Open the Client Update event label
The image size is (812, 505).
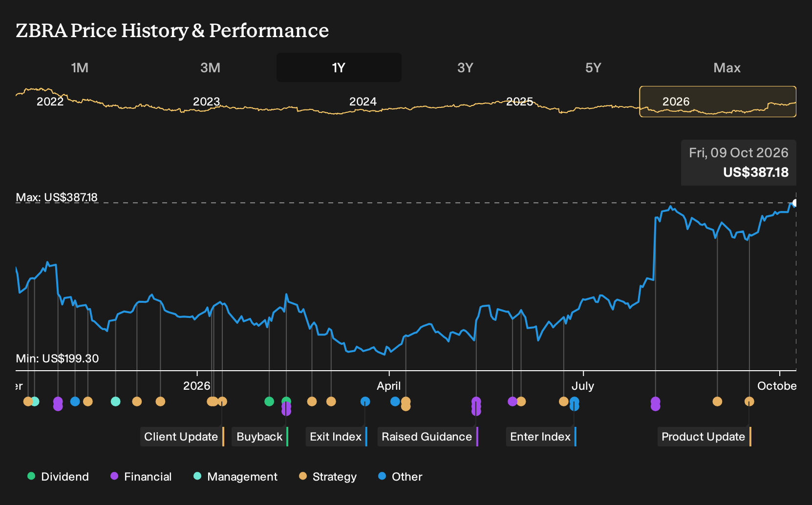[182, 437]
